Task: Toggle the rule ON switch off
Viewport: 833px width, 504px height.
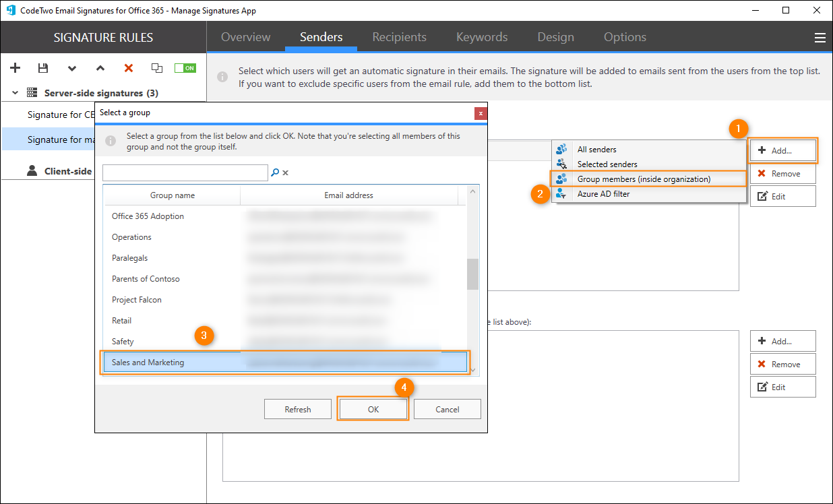Action: (185, 68)
